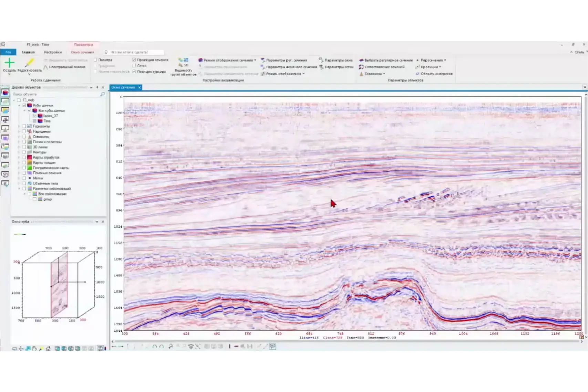Click the search magnifier in object tree
The image size is (588, 392).
102,94
